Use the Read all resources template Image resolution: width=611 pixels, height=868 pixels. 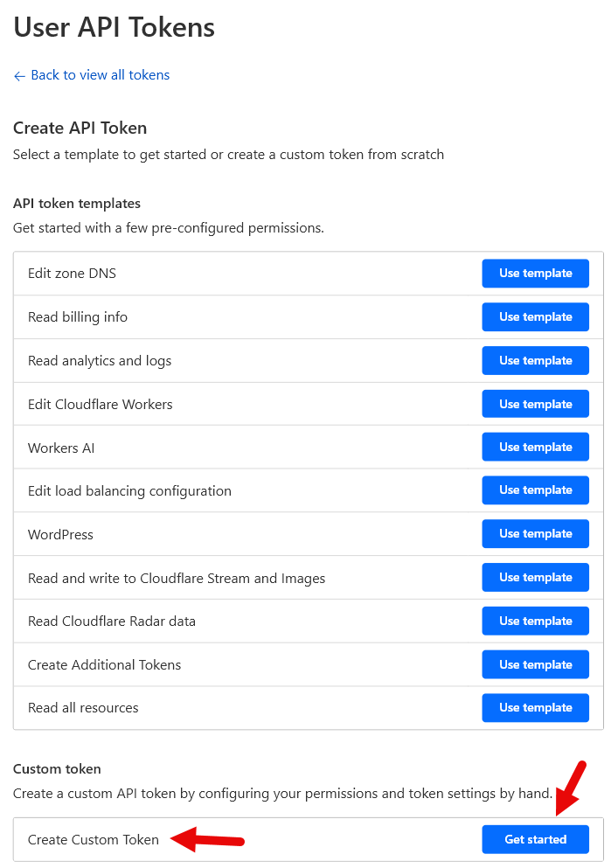[x=535, y=708]
